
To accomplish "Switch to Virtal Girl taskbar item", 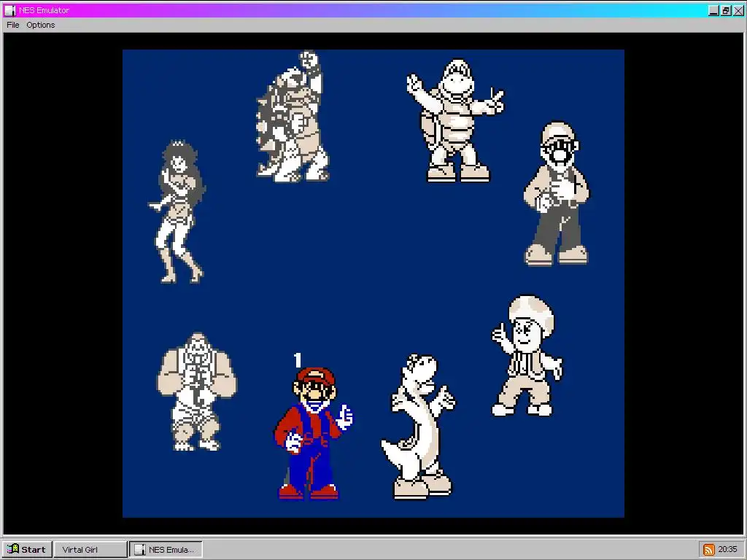I will (90, 549).
